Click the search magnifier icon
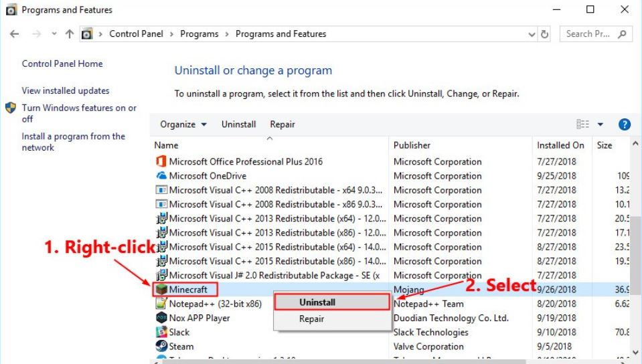The width and height of the screenshot is (642, 364). pos(622,34)
